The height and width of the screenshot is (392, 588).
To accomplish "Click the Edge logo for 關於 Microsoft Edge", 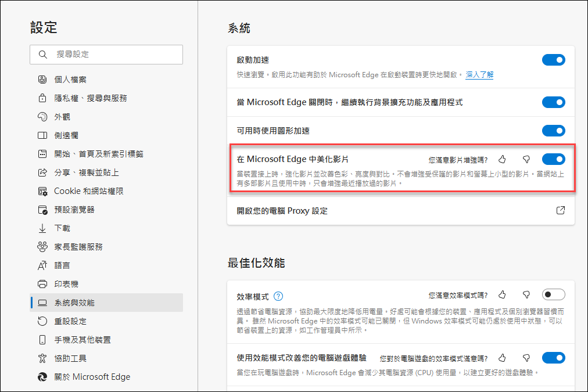I will point(42,377).
